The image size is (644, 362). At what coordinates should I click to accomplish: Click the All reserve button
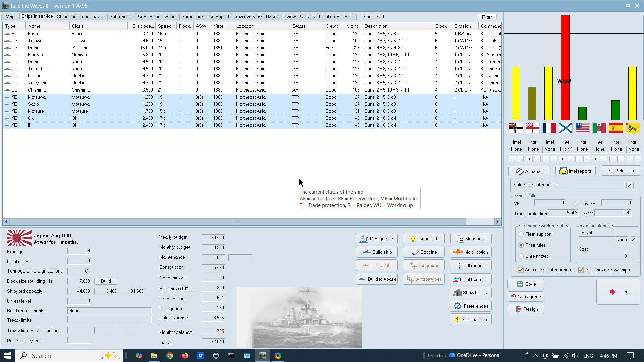[471, 265]
